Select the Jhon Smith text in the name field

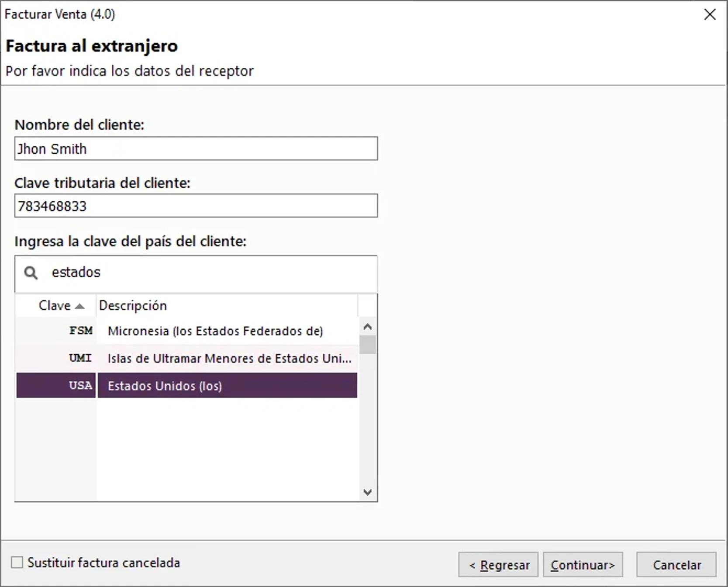pos(52,148)
